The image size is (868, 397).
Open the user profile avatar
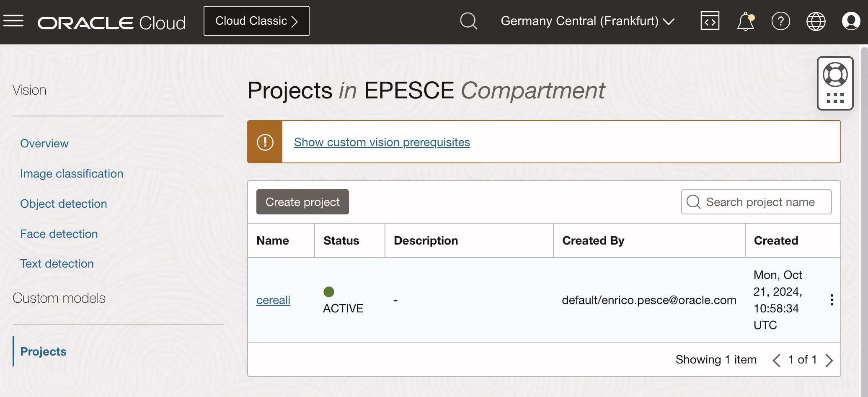click(851, 21)
